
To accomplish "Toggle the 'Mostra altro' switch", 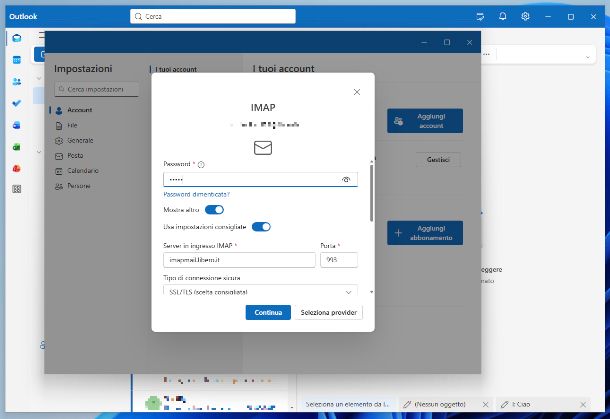I will coord(214,210).
